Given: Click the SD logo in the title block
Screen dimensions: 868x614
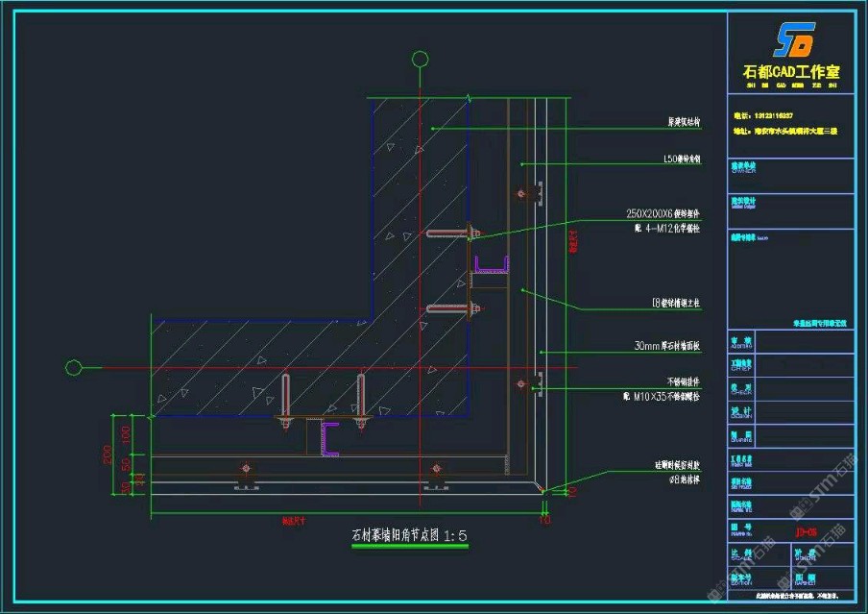Looking at the screenshot, I should (794, 40).
